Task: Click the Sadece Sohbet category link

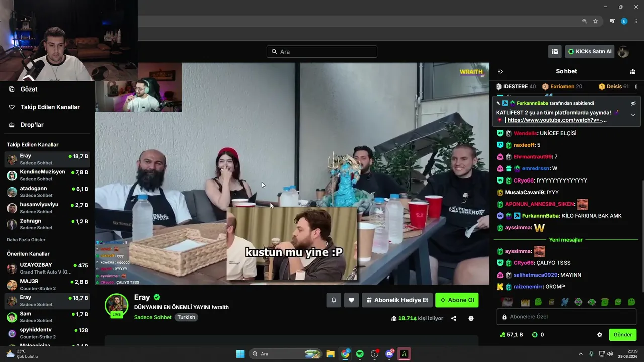Action: [x=153, y=317]
